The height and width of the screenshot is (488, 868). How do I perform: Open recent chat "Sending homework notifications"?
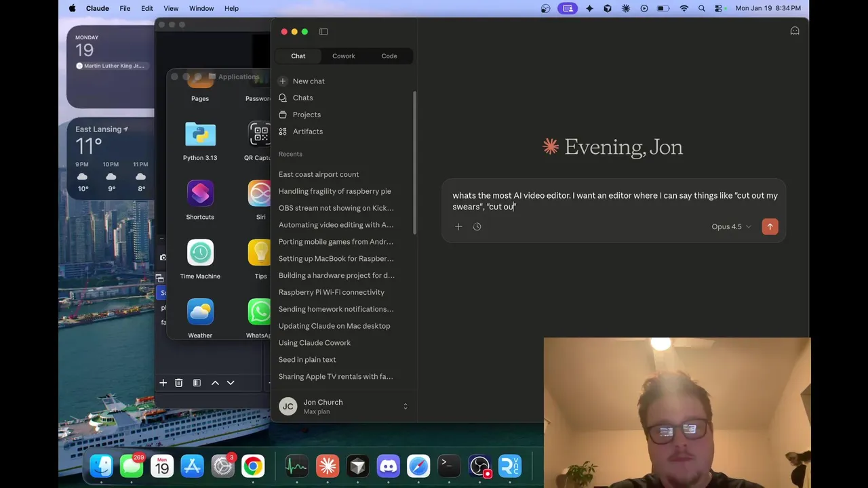[336, 309]
